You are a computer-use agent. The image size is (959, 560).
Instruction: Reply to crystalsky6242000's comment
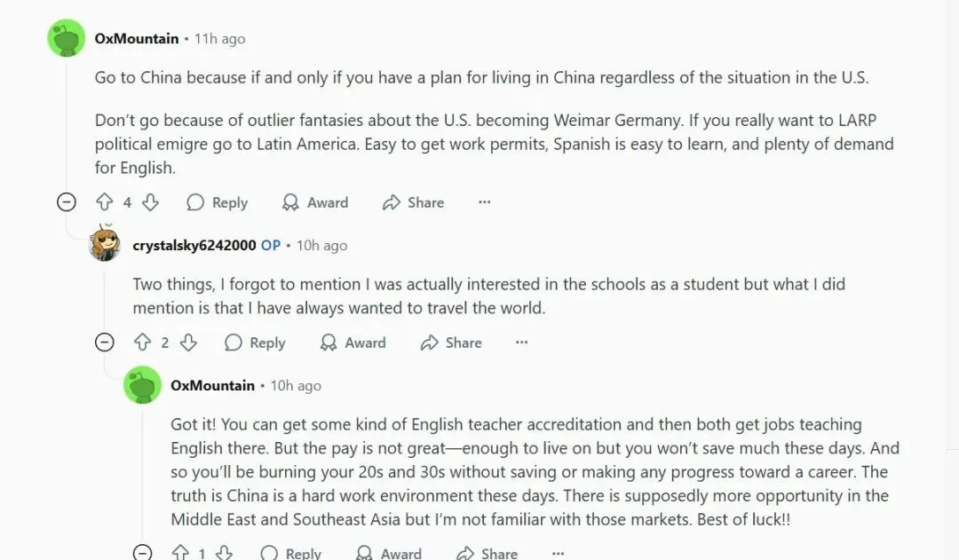[255, 343]
